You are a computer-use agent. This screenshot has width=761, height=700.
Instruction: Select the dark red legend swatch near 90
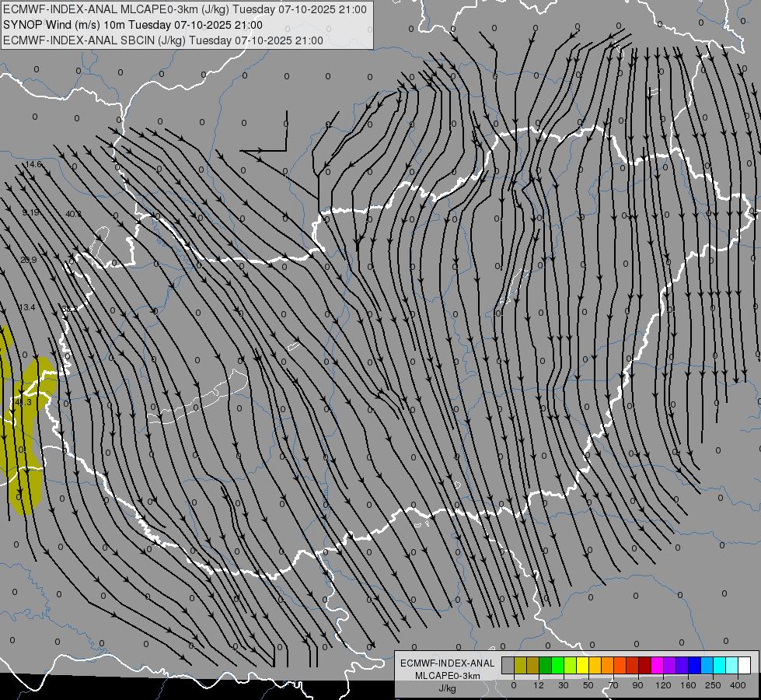(644, 665)
